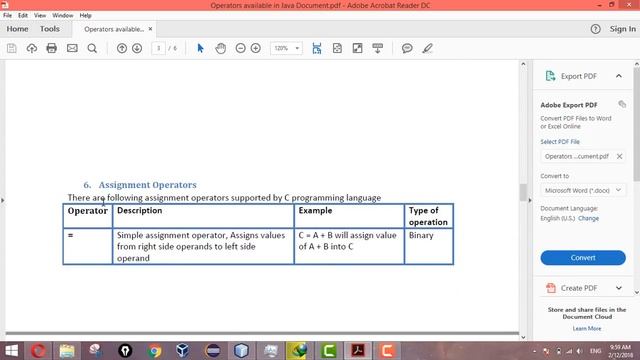Click the 'Description' table header
Image resolution: width=640 pixels, height=360 pixels.
pyautogui.click(x=140, y=211)
